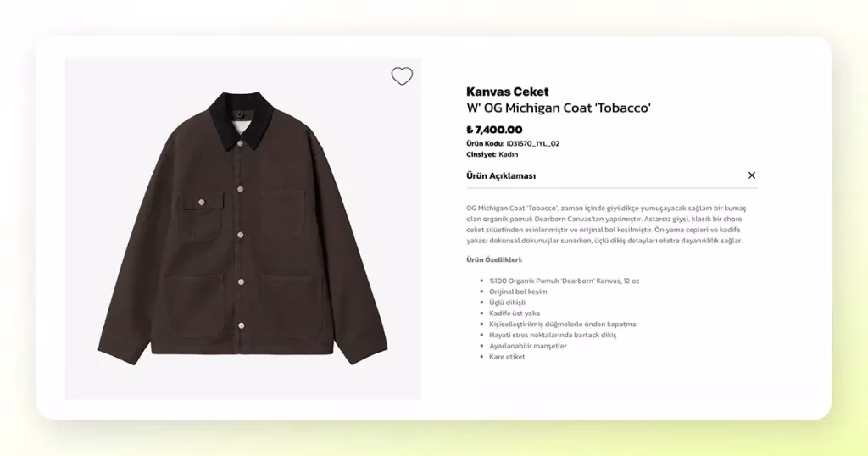Select the Ayarlanabilir manşetler feature

coord(528,346)
